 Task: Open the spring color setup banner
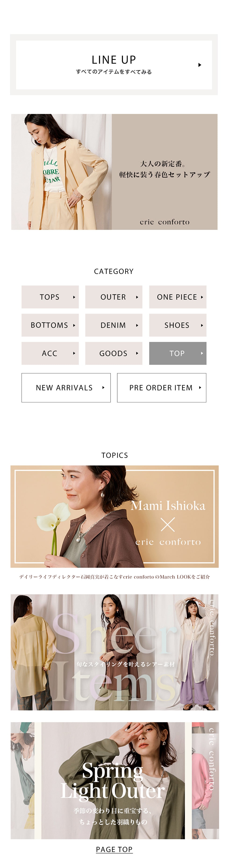tap(114, 172)
